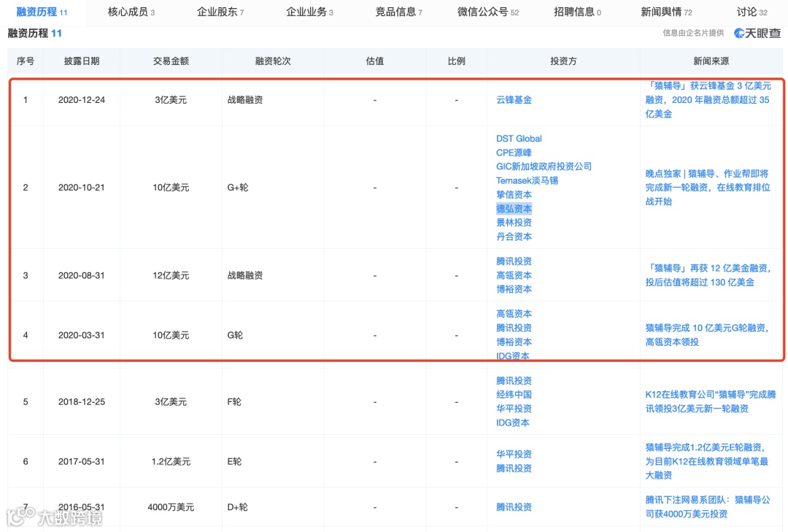Switch to 企业业务 tab
Screen dimensions: 788x532
[x=309, y=12]
